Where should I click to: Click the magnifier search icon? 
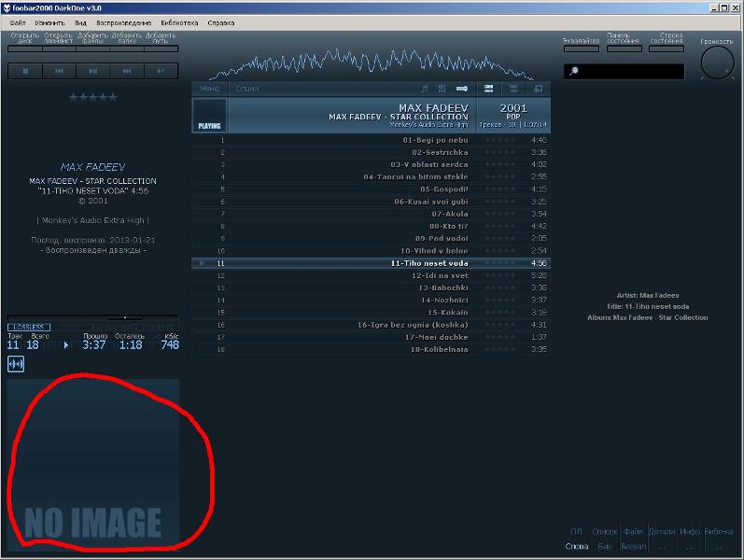tap(574, 71)
